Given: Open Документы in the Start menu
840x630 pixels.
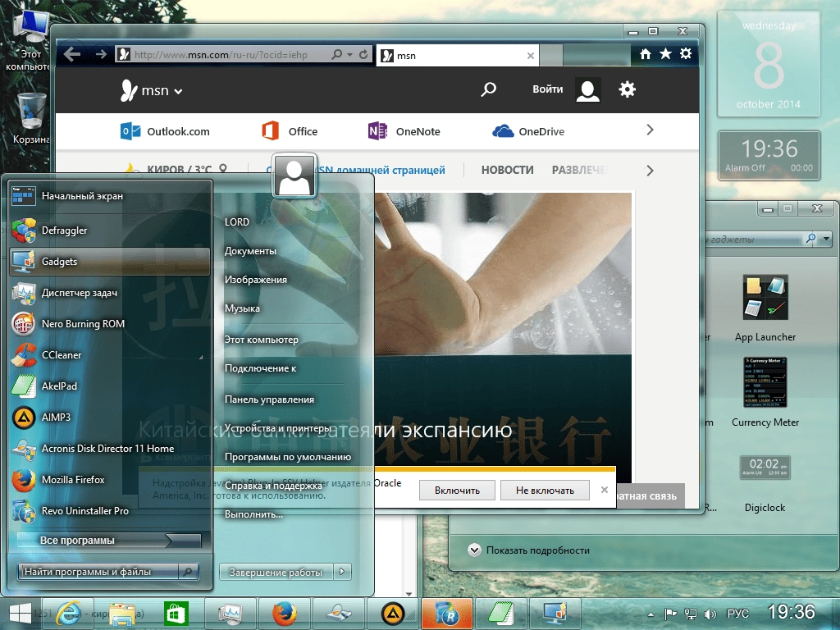Looking at the screenshot, I should pyautogui.click(x=250, y=251).
